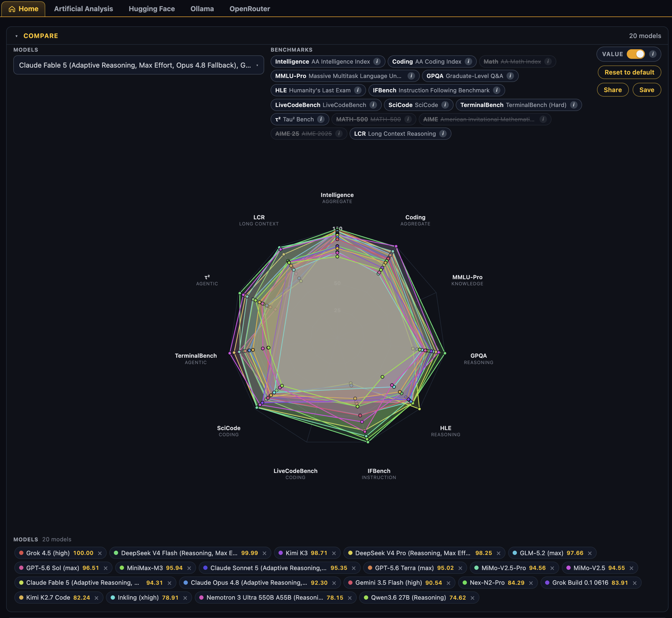Select the Home tab
Viewport: 672px width, 618px height.
pos(23,9)
